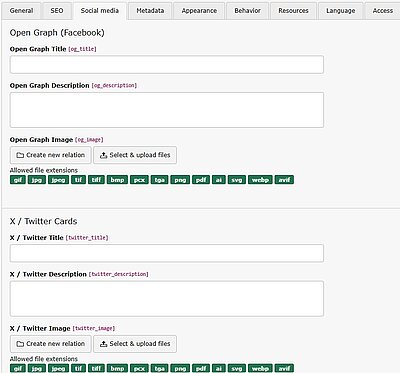Create new relation for Twitter Image
This screenshot has width=400, height=373.
(51, 344)
